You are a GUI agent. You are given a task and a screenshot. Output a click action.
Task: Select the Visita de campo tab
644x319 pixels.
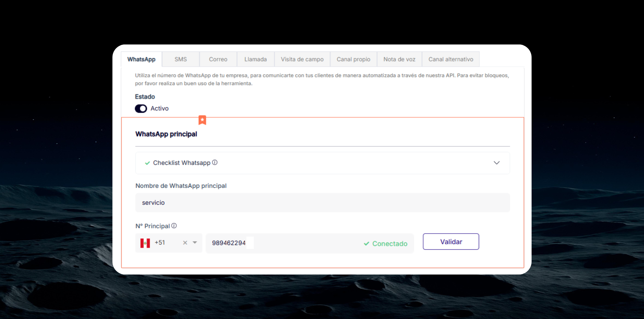(x=302, y=59)
